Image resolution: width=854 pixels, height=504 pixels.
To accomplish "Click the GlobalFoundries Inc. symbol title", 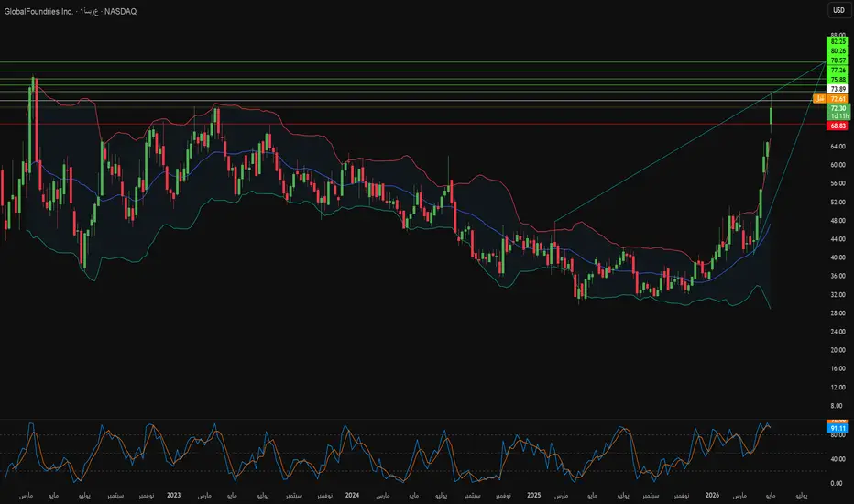I will [38, 11].
